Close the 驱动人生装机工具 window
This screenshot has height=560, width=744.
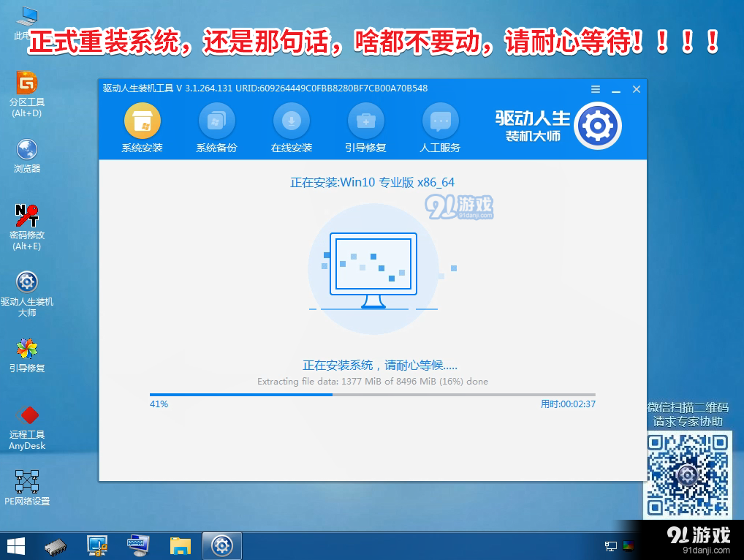click(x=637, y=89)
